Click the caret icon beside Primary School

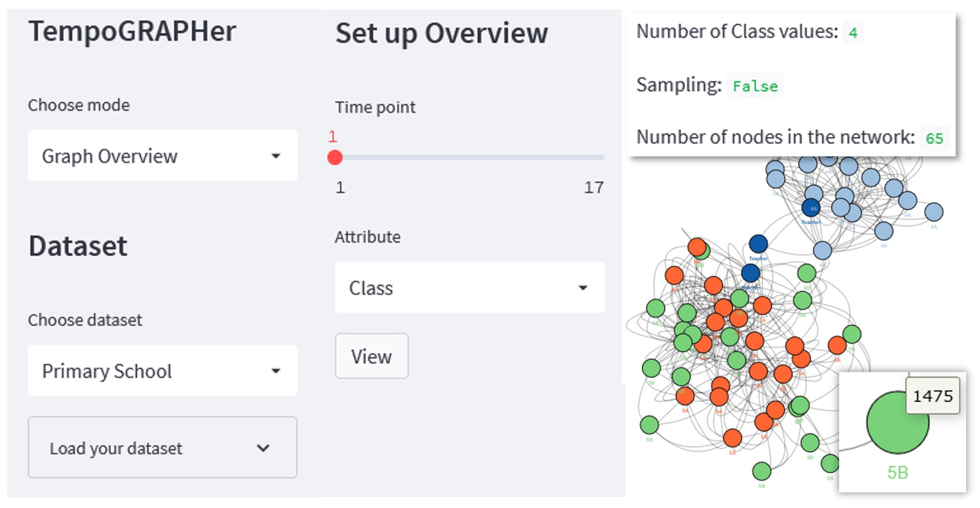pyautogui.click(x=276, y=371)
